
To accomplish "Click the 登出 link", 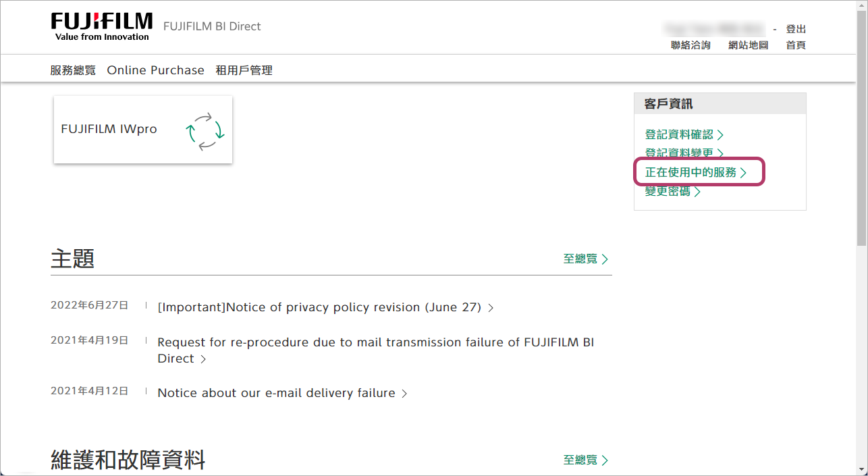I will [796, 29].
